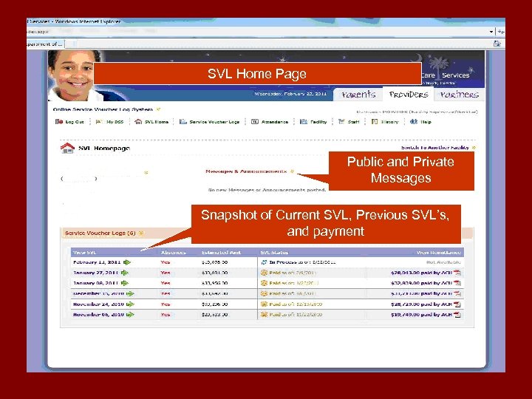Click green arrow for January 27, 2011
Viewport: 532px width, 399px height.
[x=125, y=273]
